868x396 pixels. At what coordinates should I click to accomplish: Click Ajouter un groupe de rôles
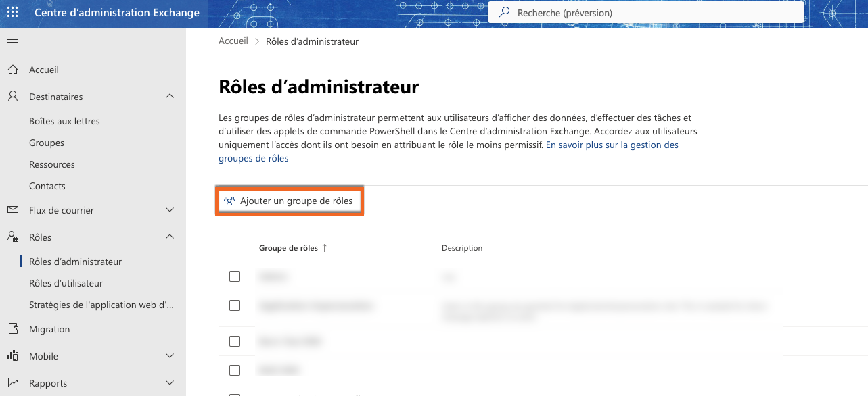click(290, 201)
